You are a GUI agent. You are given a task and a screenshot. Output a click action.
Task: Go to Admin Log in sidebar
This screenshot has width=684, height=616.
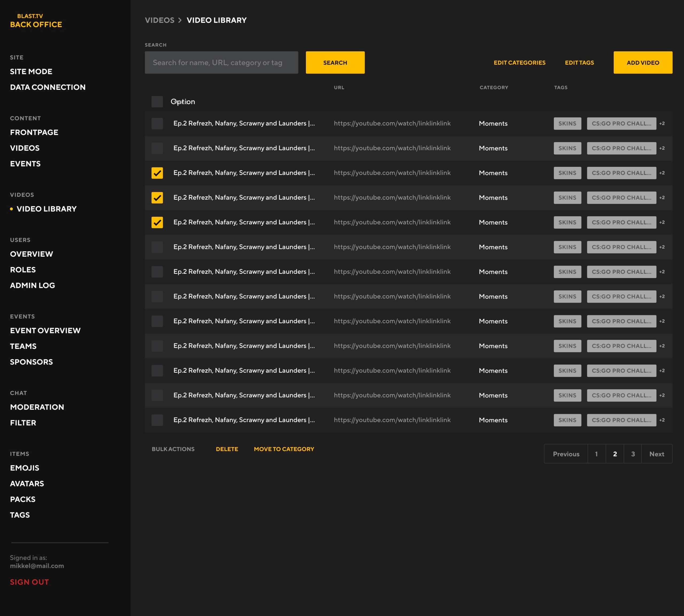click(33, 285)
